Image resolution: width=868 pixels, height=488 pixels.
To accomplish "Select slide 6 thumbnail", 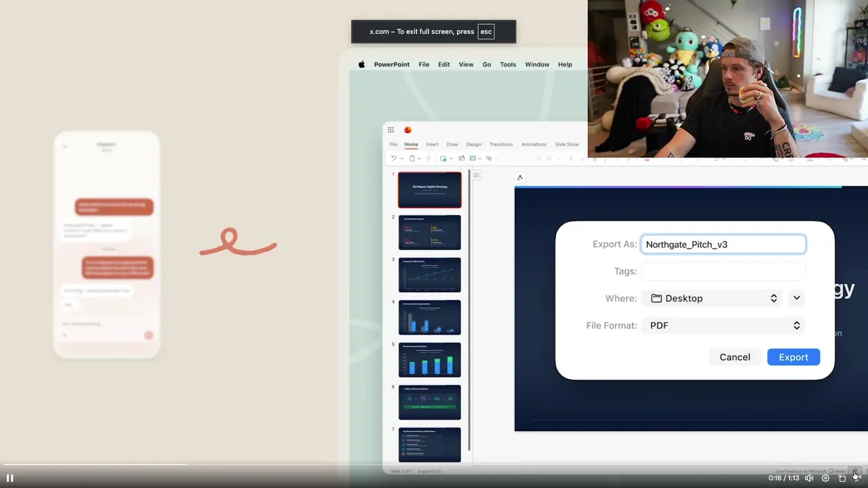I will tap(429, 402).
